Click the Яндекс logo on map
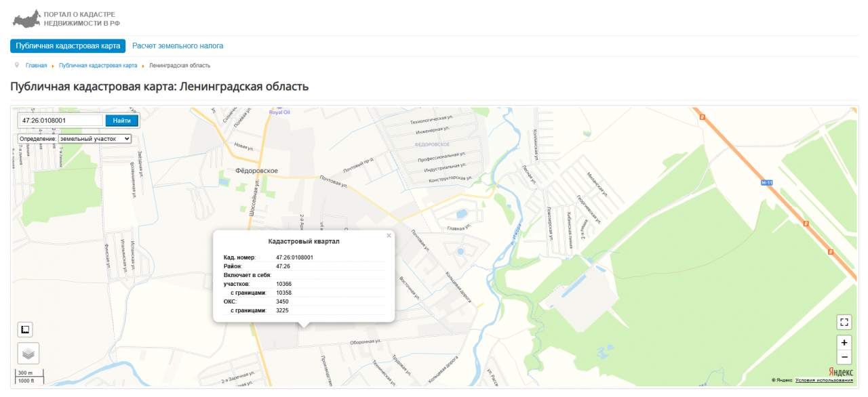The width and height of the screenshot is (868, 397). point(840,372)
